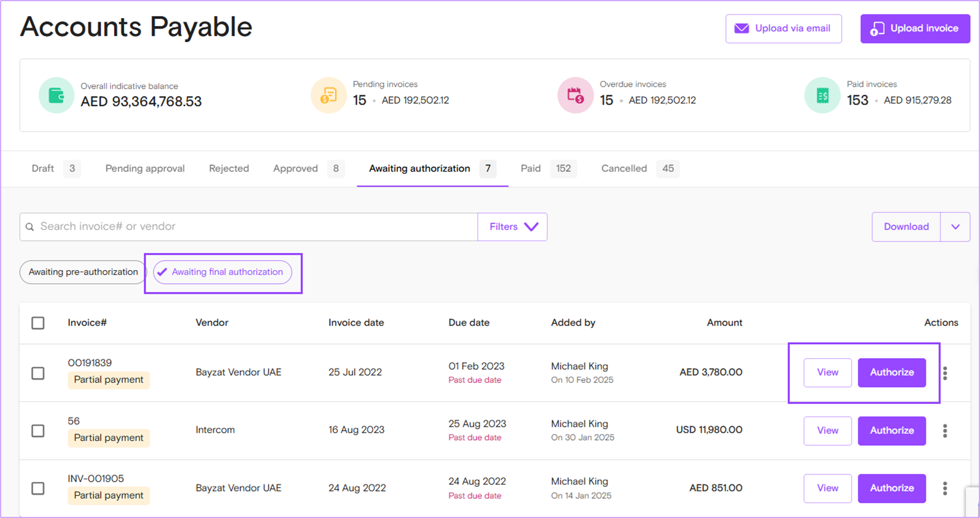
Task: Click the wallet icon beside overall indicative balance
Action: [x=56, y=95]
